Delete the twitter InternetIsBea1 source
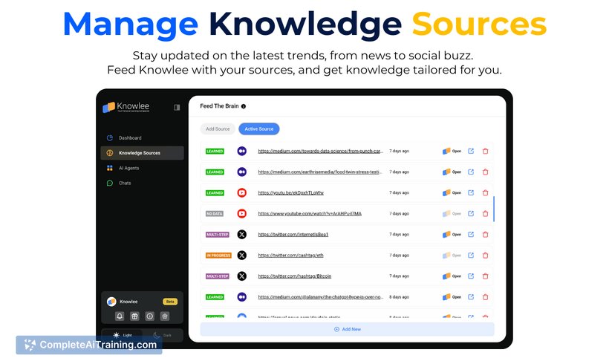Screen dimensions: 609x364 [485, 235]
